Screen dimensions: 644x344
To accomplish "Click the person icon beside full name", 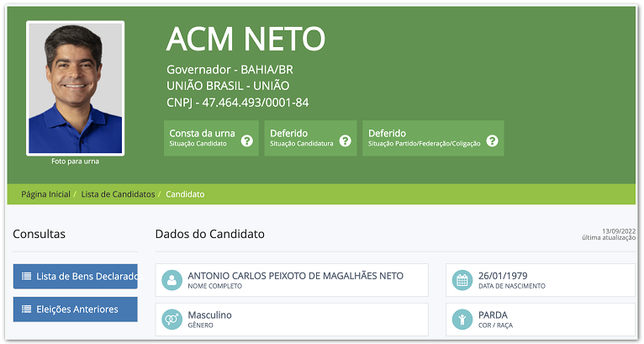I will [172, 280].
